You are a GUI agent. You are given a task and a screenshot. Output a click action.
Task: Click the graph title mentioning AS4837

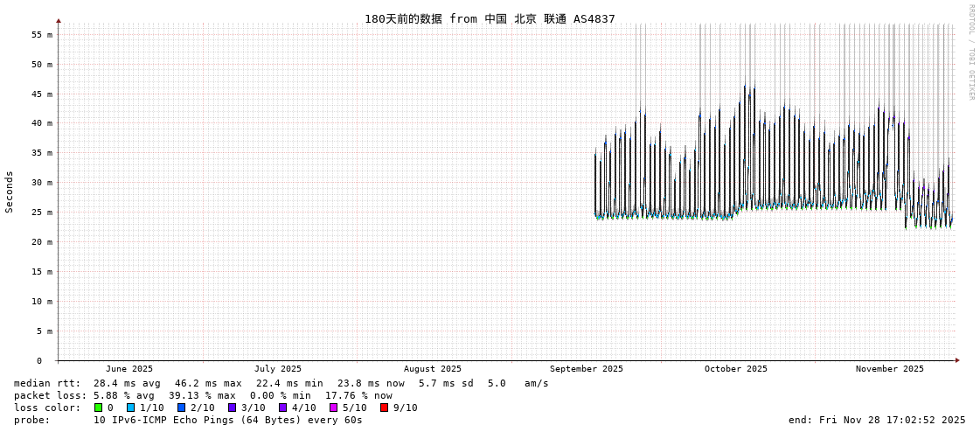[490, 18]
